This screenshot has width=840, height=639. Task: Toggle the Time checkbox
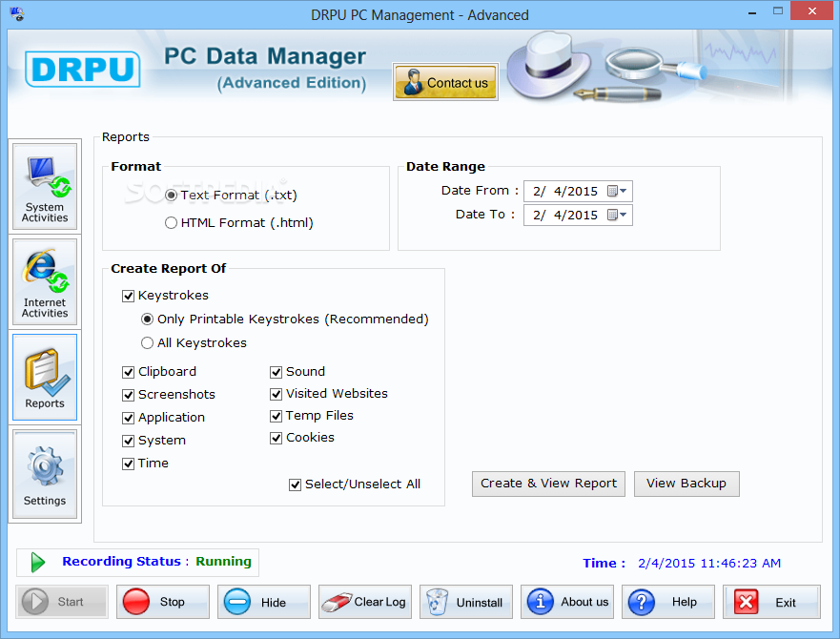128,464
